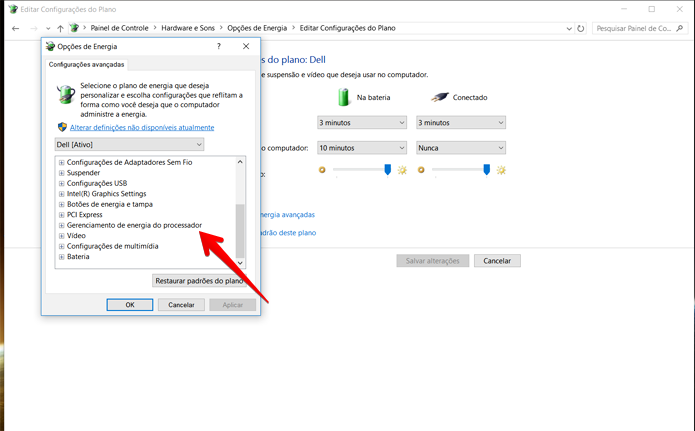Click the Control Panel icon in address bar
695x431 pixels.
click(x=74, y=28)
